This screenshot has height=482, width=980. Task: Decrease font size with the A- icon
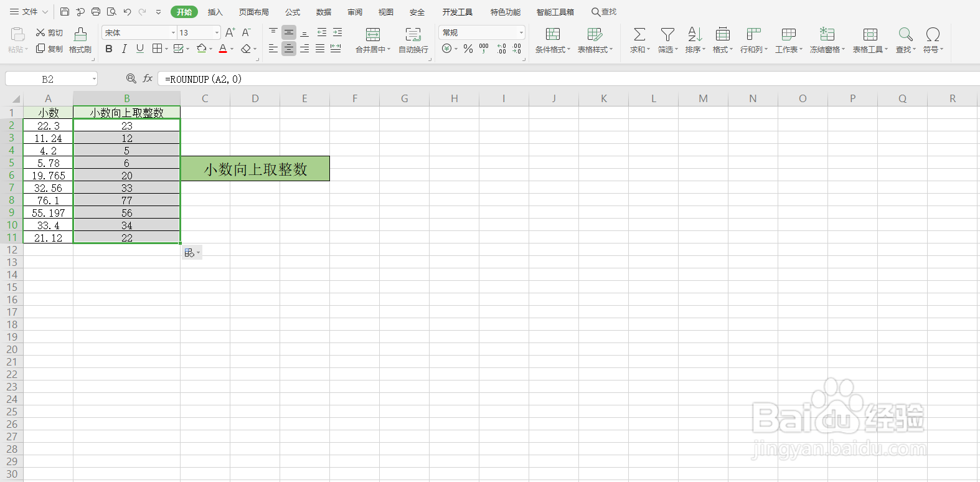[x=247, y=32]
